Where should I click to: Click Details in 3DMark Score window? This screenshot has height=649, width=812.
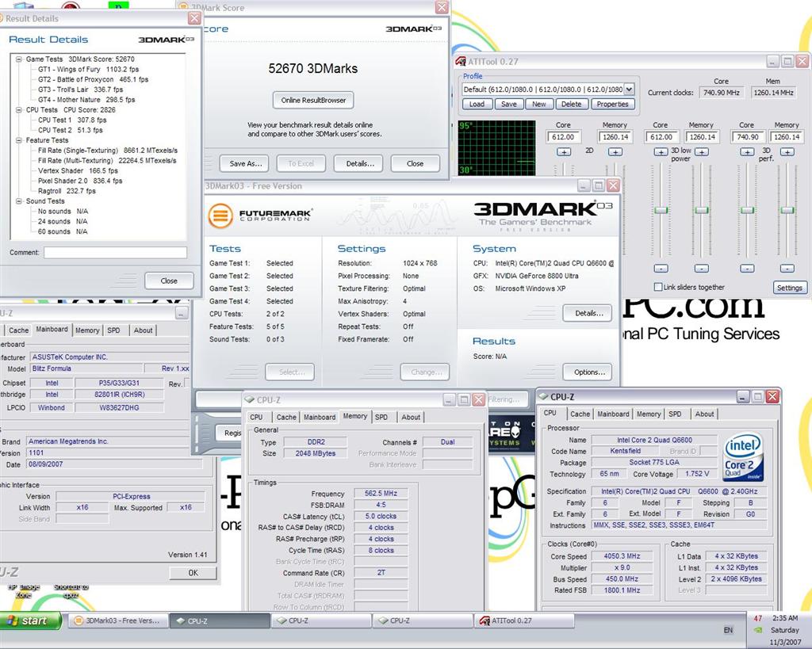pos(360,163)
